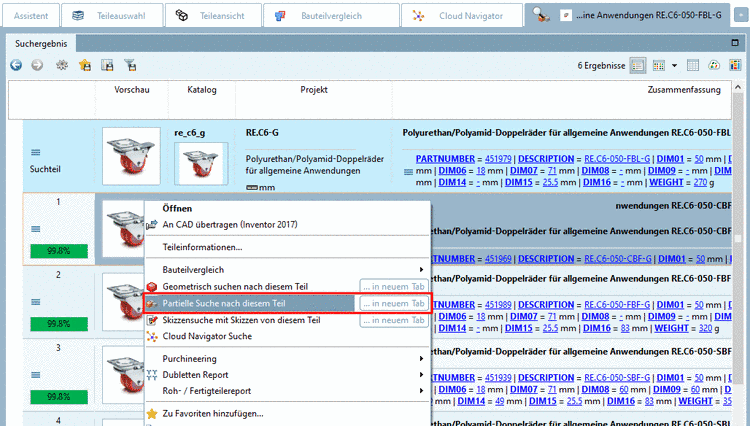This screenshot has height=426, width=750.
Task: Click the filter funnel toolbar icon
Action: [x=130, y=65]
